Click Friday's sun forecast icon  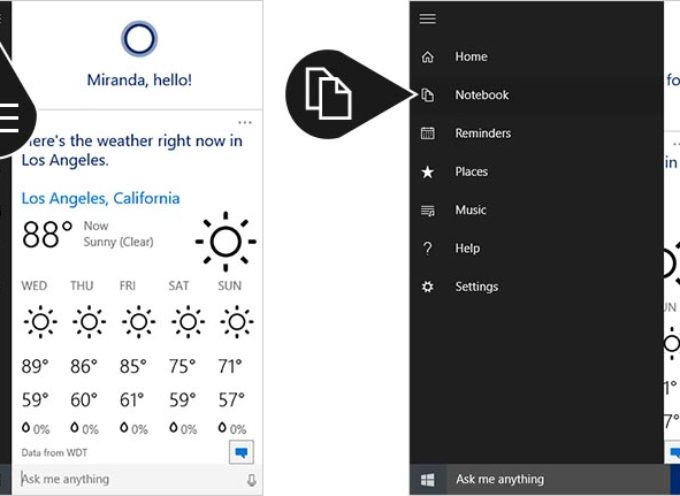pyautogui.click(x=139, y=322)
